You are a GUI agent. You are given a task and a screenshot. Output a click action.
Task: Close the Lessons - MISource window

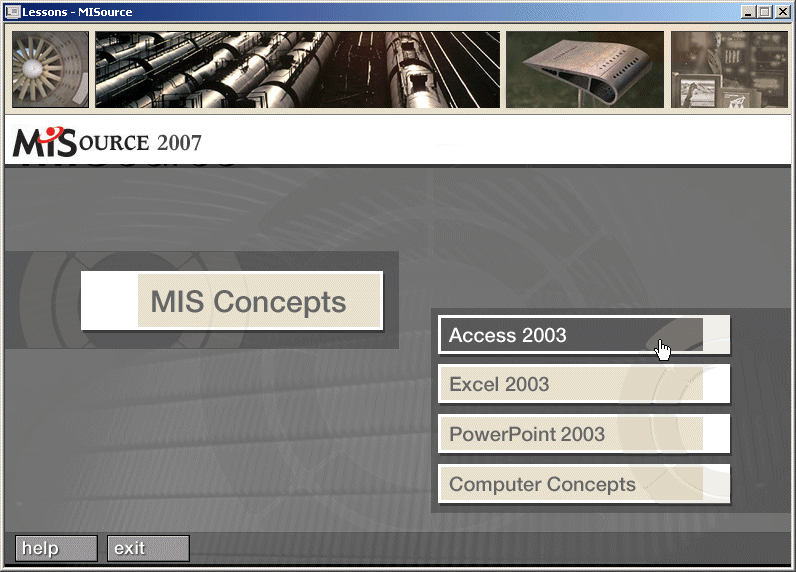[x=782, y=12]
